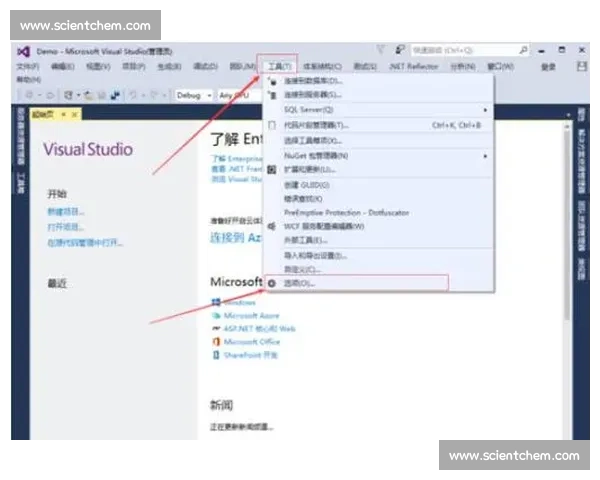The width and height of the screenshot is (600, 480).
Task: Pin the Start Page tab
Action: coord(64,114)
